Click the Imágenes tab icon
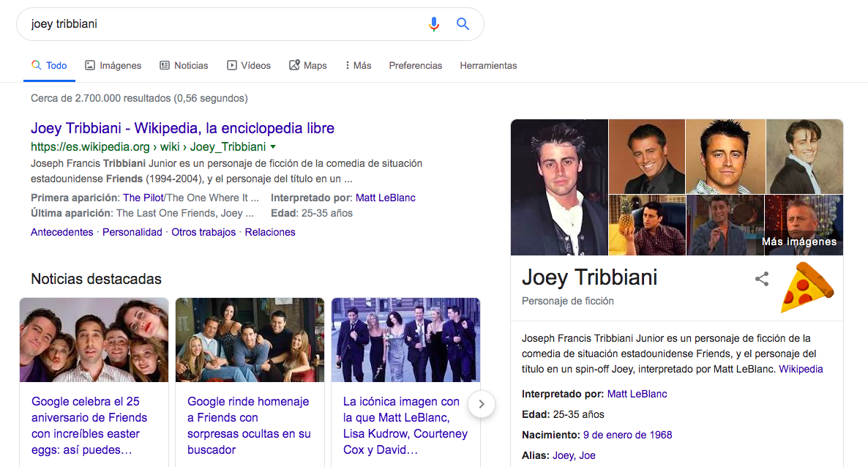The width and height of the screenshot is (868, 467). coord(90,65)
